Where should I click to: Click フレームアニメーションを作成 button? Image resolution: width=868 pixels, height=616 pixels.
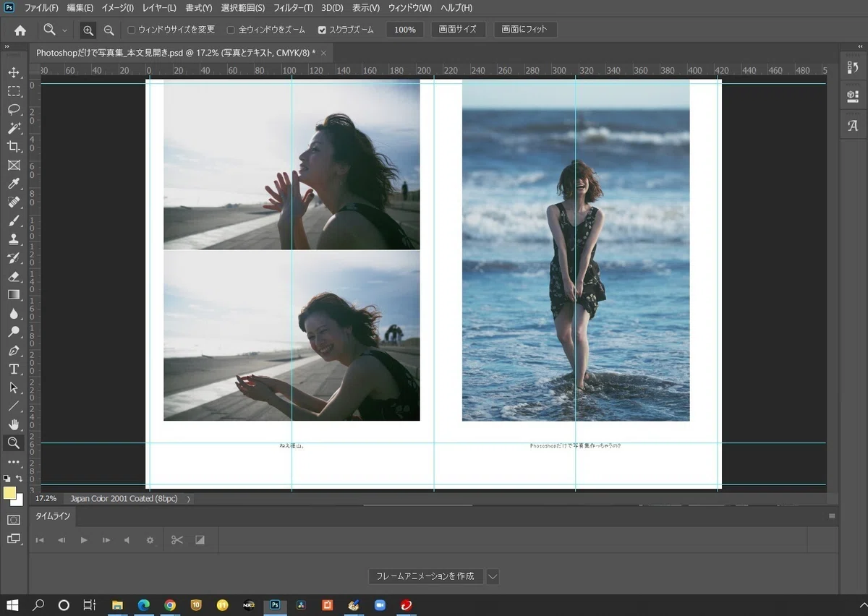(x=425, y=576)
